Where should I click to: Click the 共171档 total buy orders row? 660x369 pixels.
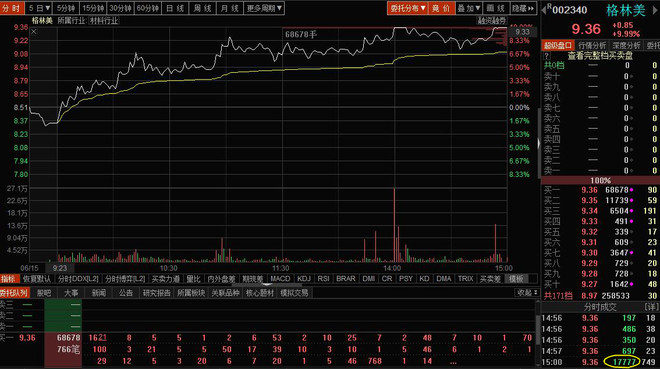click(600, 296)
